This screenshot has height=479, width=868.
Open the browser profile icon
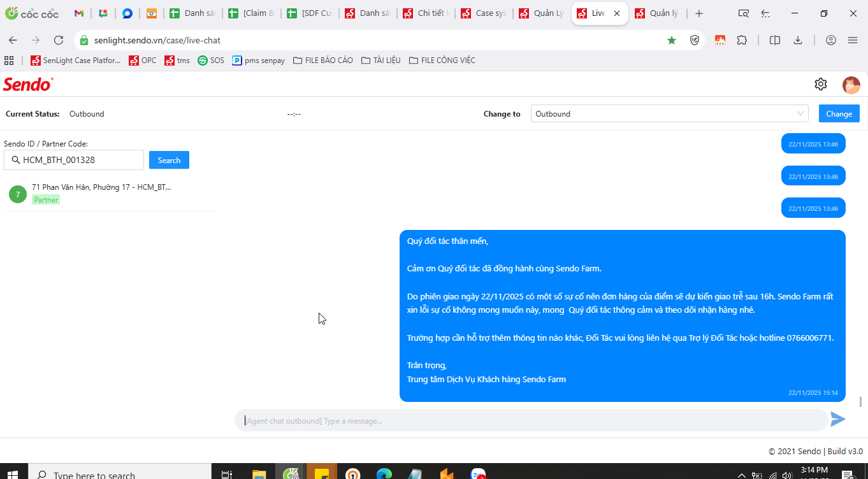pyautogui.click(x=831, y=40)
